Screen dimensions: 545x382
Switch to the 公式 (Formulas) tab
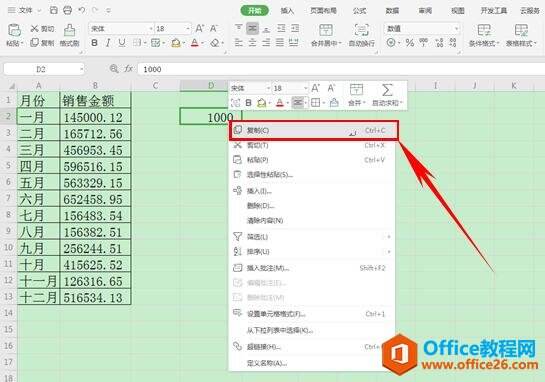click(359, 10)
